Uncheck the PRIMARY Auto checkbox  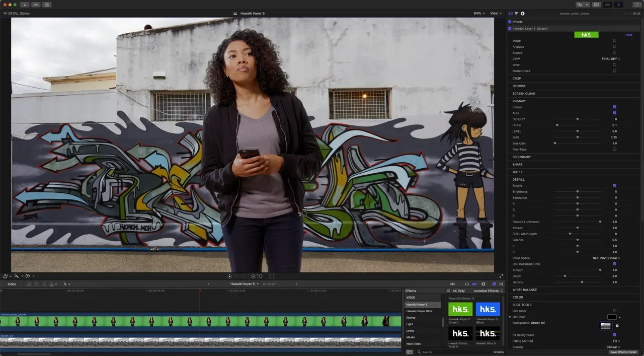pyautogui.click(x=614, y=113)
